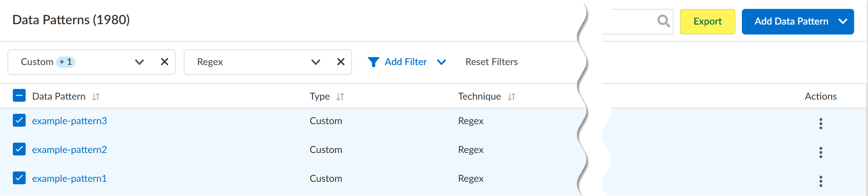Clear the Custom filter with X
Image resolution: width=868 pixels, height=196 pixels.
click(165, 62)
